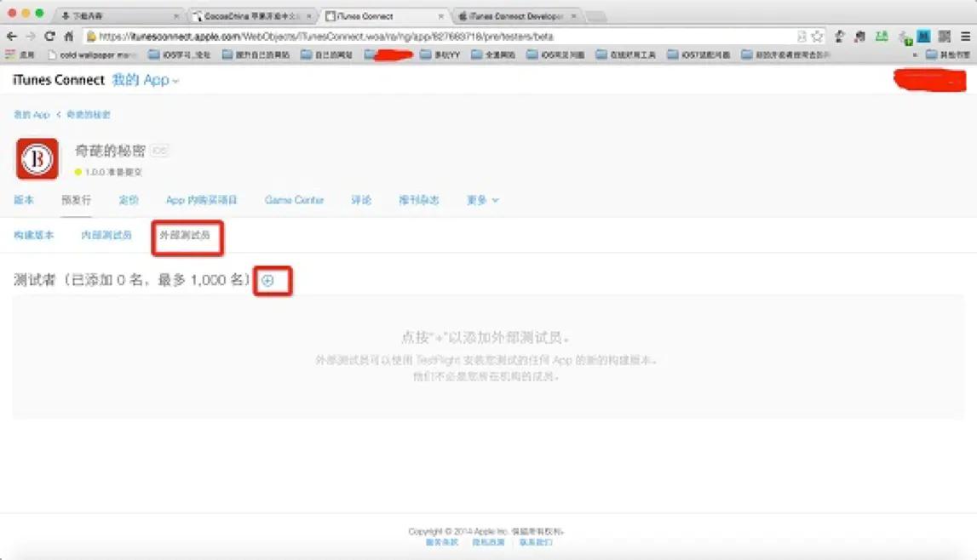Reload the iTunes Connect page

[x=50, y=36]
